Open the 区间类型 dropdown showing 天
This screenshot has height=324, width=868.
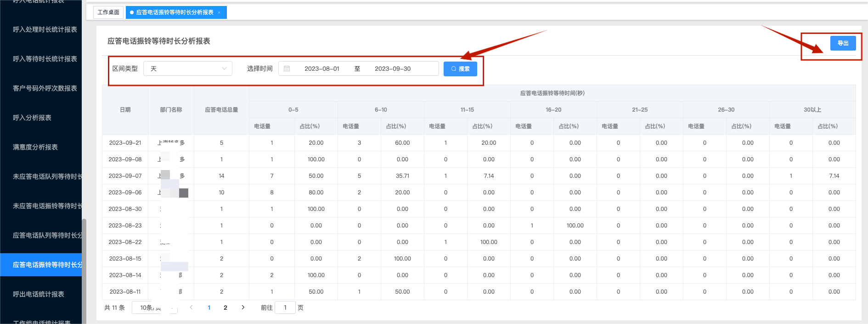pyautogui.click(x=188, y=68)
